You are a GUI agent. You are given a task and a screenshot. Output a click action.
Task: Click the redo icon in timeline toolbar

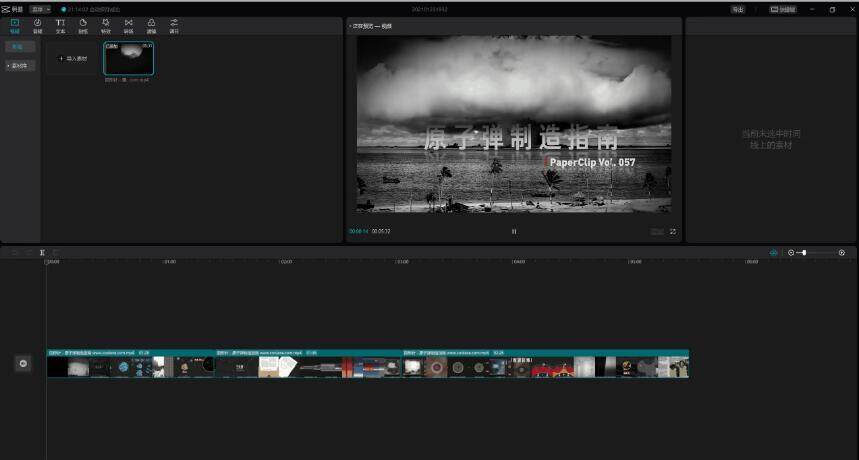[28, 252]
